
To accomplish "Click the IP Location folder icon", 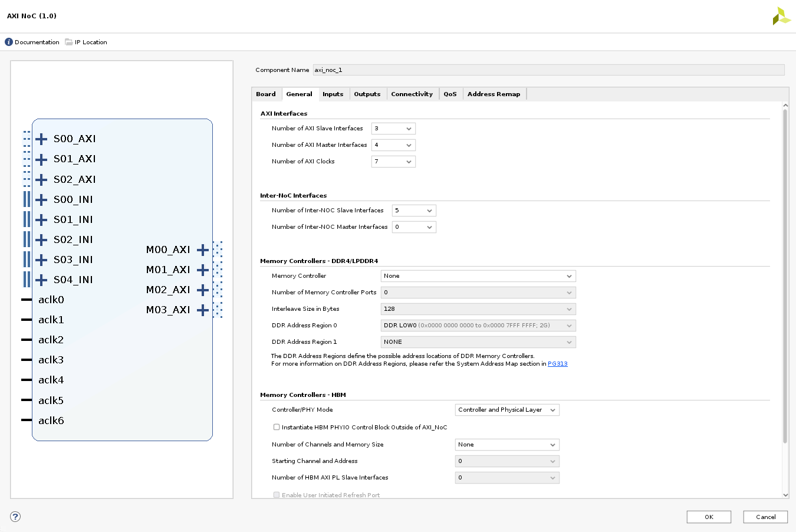I will (x=69, y=42).
